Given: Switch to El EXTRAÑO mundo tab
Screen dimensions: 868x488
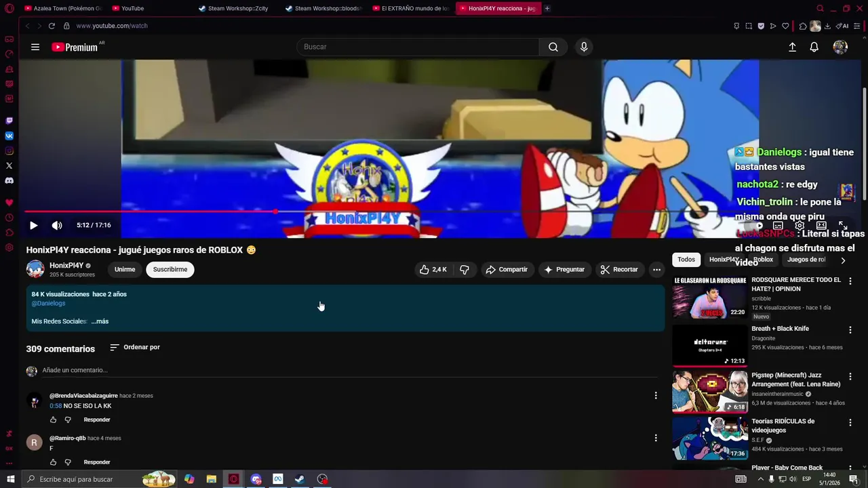Looking at the screenshot, I should click(412, 8).
